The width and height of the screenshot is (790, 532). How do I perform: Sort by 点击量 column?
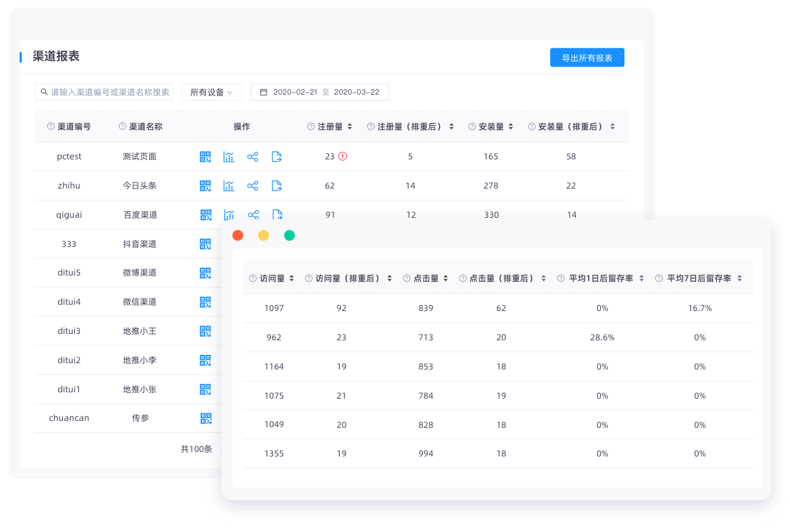[446, 278]
